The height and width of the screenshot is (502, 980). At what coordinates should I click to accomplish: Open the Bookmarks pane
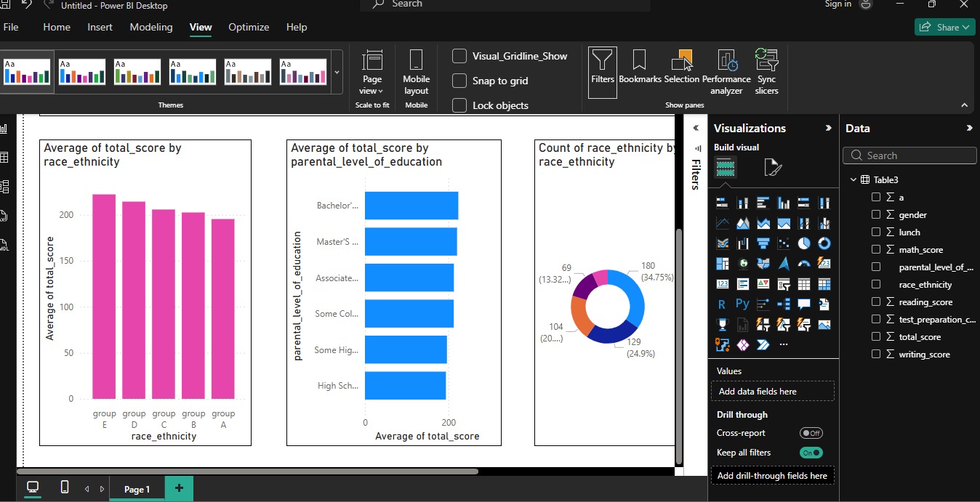pyautogui.click(x=640, y=70)
